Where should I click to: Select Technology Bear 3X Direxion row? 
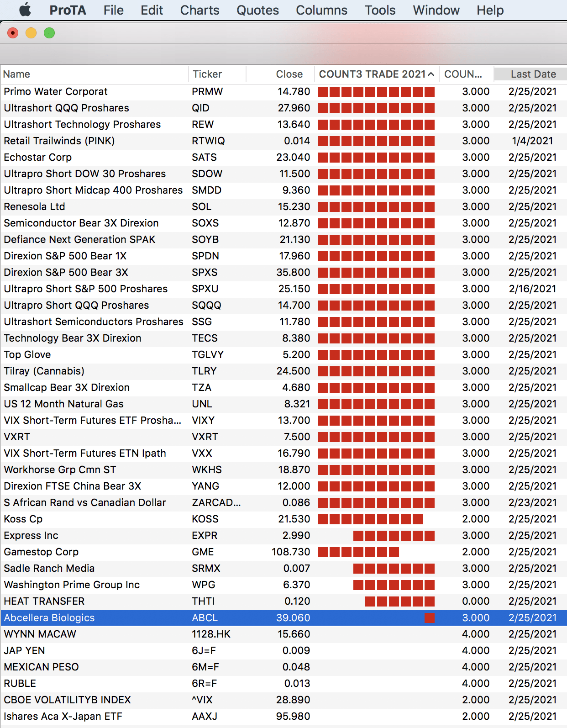tap(283, 338)
